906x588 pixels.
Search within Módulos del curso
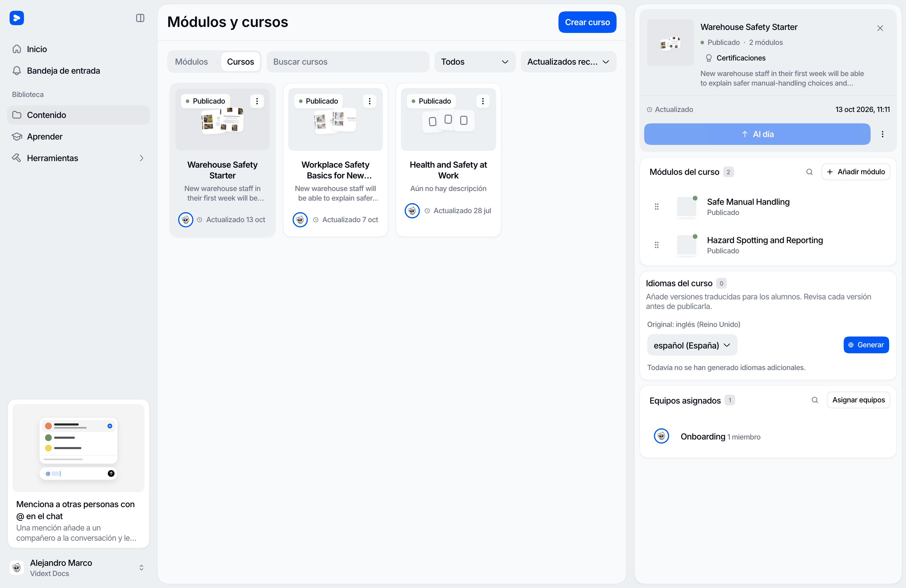point(809,172)
